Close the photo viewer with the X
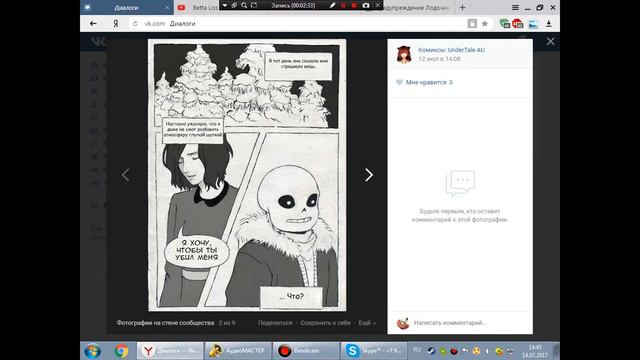The width and height of the screenshot is (640, 360). [x=550, y=41]
